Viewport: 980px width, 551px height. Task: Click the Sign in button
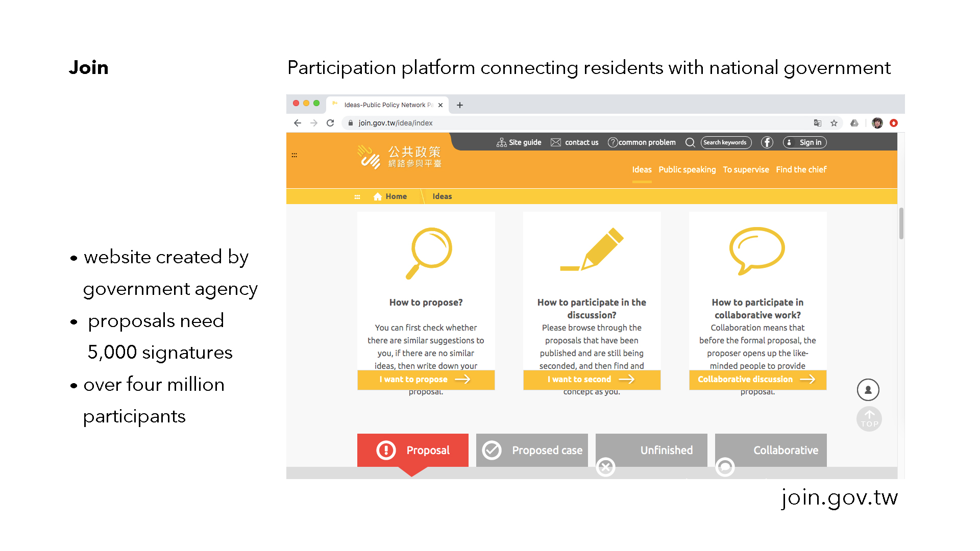pyautogui.click(x=805, y=142)
